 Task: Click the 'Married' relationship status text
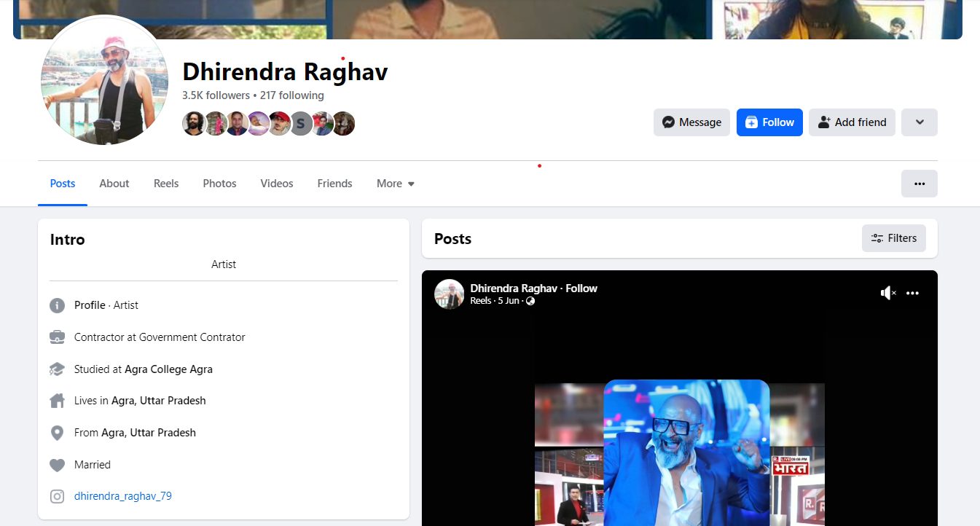pyautogui.click(x=93, y=465)
